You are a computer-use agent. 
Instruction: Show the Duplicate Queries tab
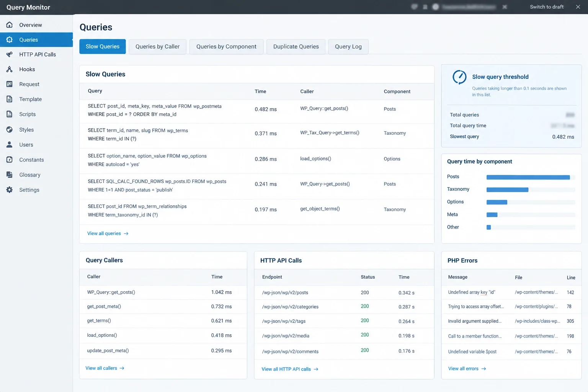click(296, 47)
